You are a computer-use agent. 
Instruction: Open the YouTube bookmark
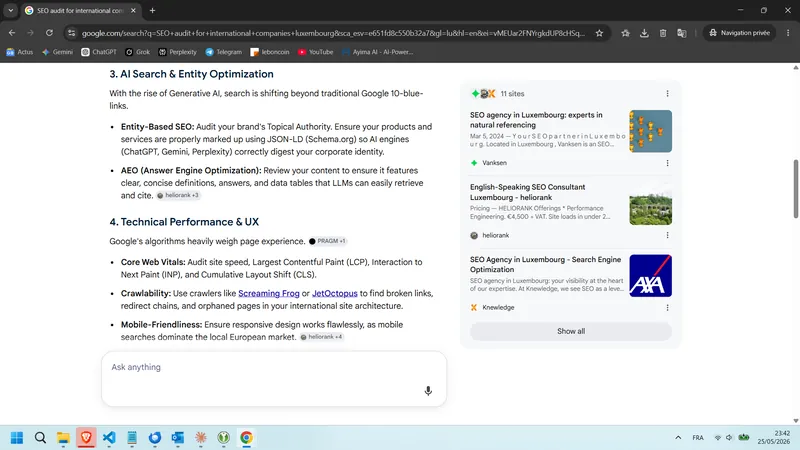coord(315,52)
